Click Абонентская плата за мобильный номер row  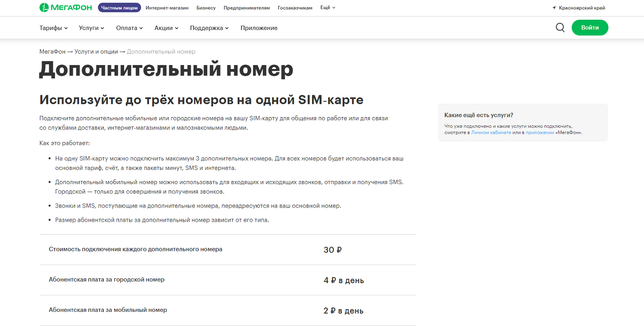coord(228,310)
